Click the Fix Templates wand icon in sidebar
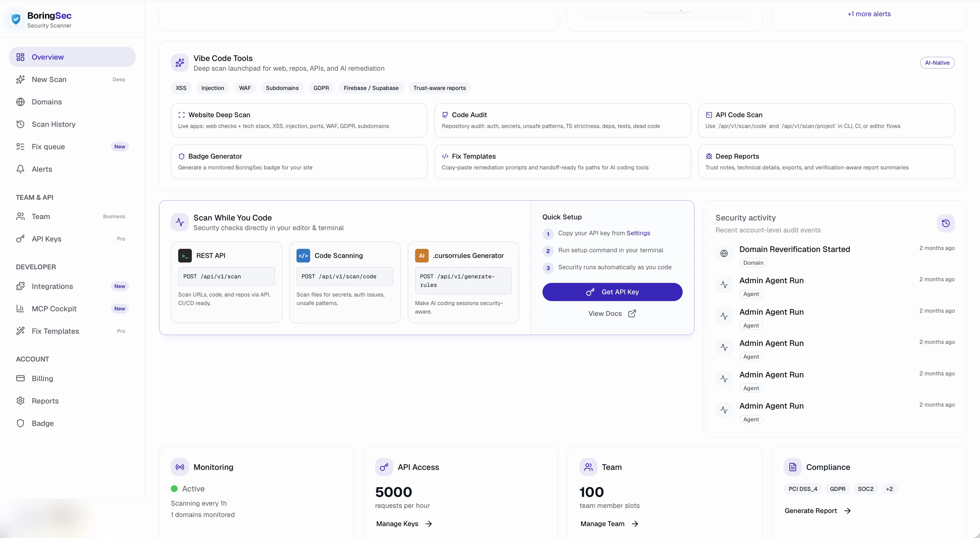 [21, 331]
